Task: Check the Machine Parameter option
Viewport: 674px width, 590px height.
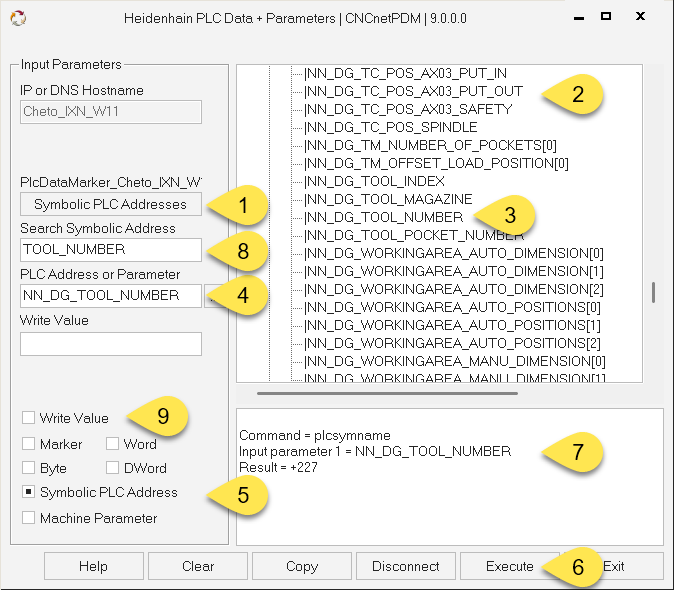Action: [x=28, y=517]
